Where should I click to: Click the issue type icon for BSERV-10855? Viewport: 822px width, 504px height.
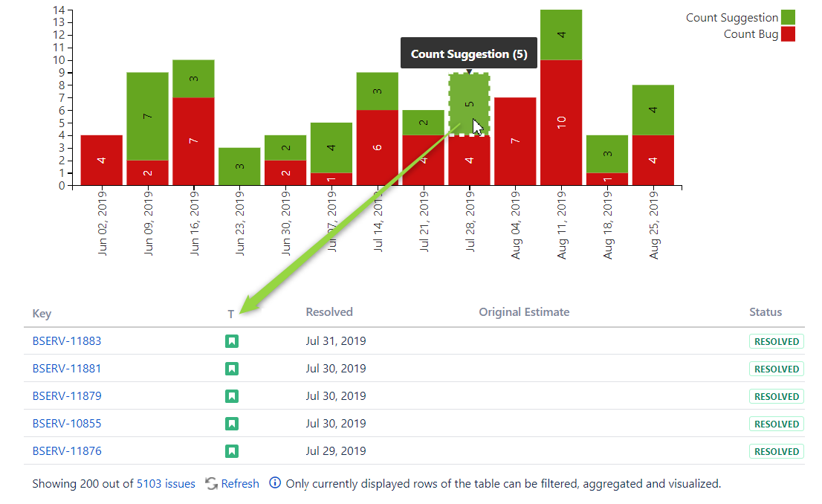click(x=232, y=424)
